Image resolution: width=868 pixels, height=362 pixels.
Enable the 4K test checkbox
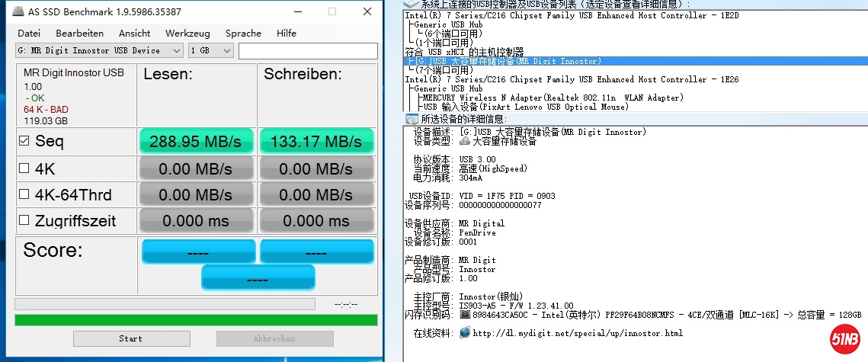pyautogui.click(x=24, y=168)
